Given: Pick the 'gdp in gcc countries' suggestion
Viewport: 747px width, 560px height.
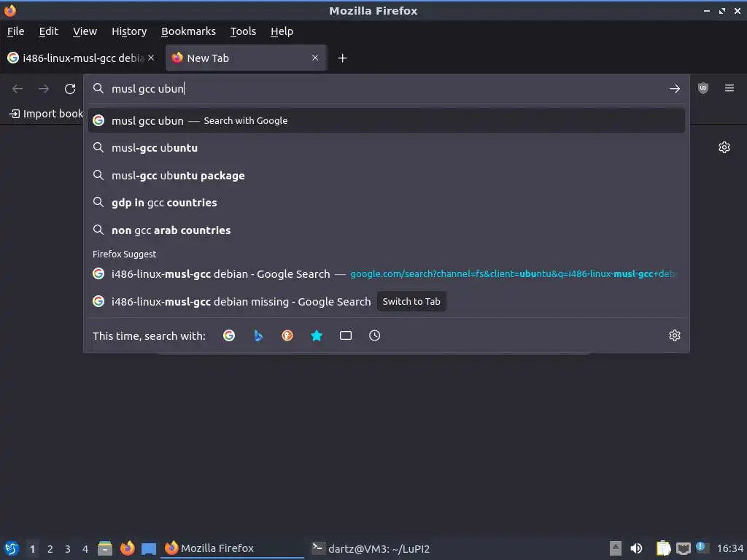Looking at the screenshot, I should (x=387, y=203).
